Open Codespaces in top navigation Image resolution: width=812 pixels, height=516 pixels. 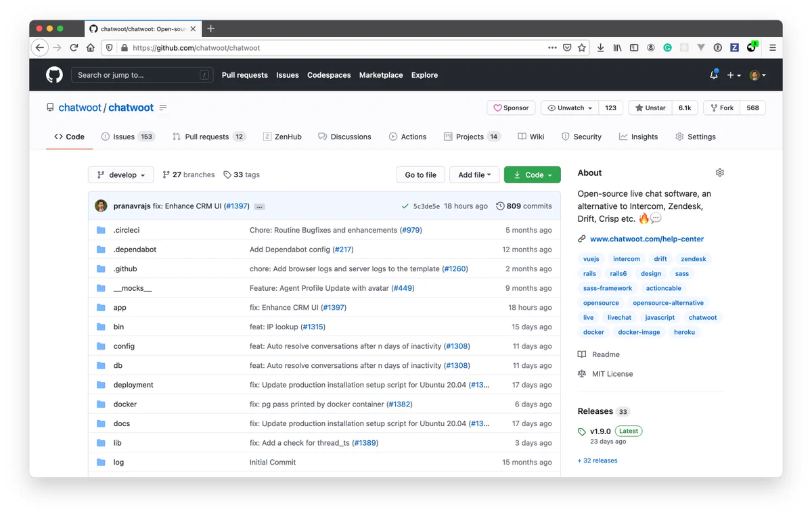(329, 75)
